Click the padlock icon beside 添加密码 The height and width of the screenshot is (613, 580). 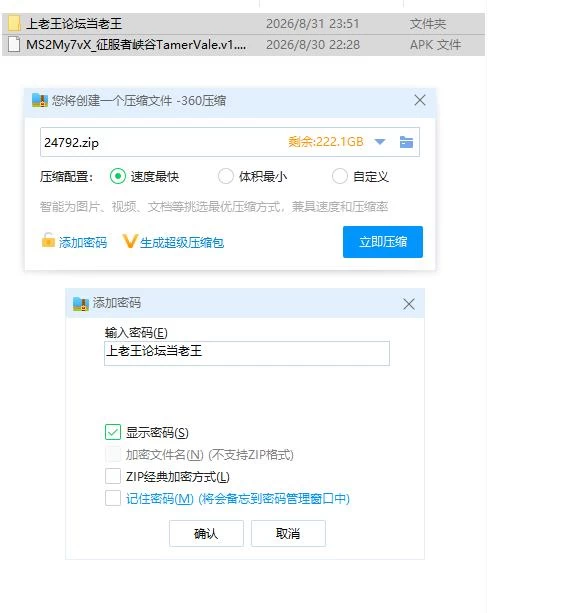click(48, 240)
